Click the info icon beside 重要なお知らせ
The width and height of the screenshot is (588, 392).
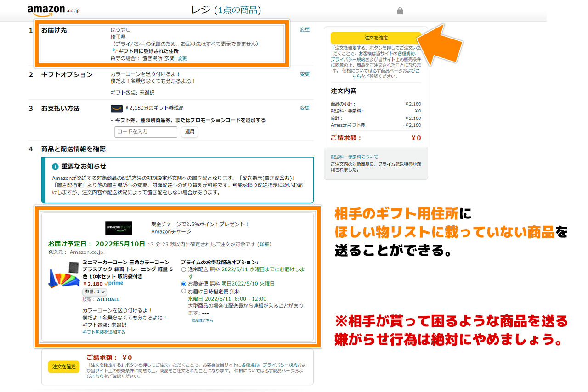pyautogui.click(x=55, y=167)
